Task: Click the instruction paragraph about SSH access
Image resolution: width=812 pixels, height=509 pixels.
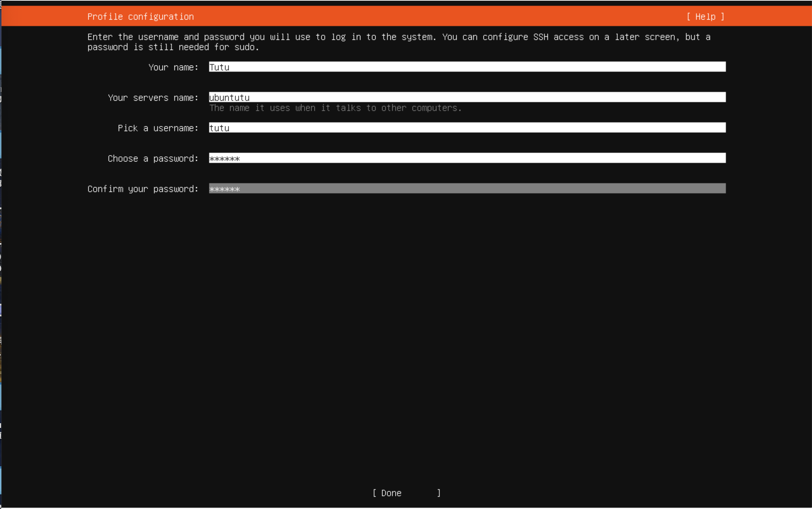Action: click(398, 37)
